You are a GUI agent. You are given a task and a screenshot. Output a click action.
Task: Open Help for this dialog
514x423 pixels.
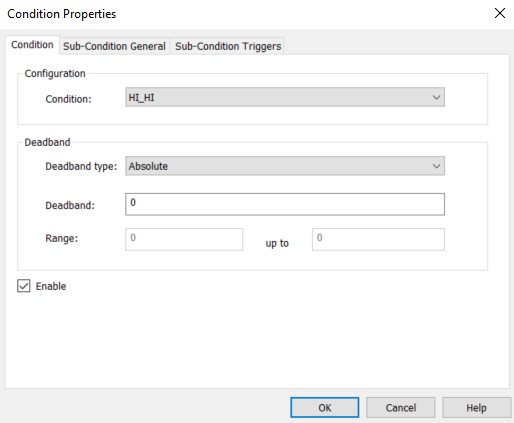tap(476, 407)
